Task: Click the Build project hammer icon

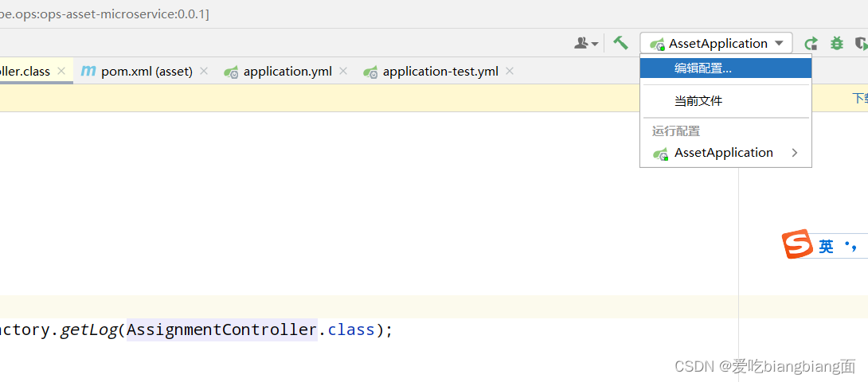Action: [620, 43]
